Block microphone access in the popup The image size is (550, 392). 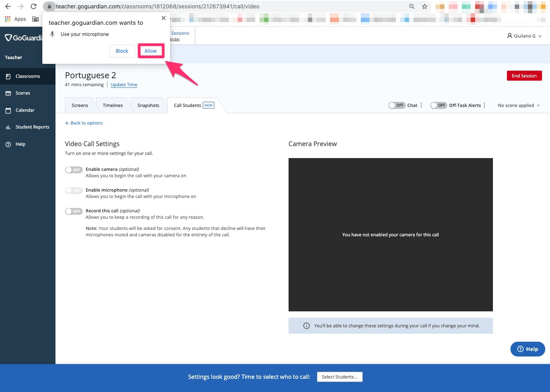click(x=122, y=51)
